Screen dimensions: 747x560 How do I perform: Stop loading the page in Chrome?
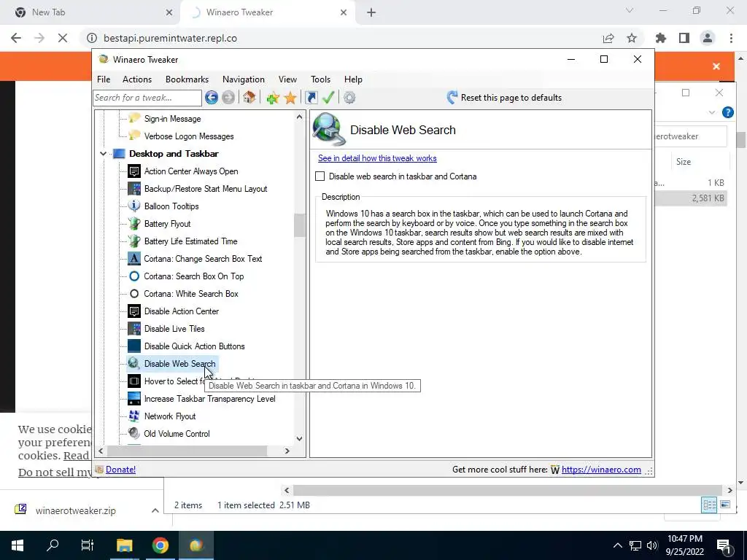point(63,38)
